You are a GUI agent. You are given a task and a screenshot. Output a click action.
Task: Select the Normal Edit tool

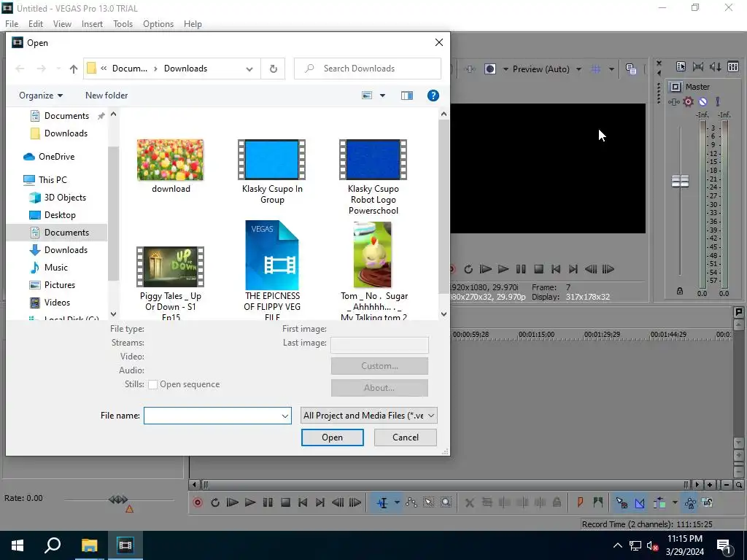(382, 502)
